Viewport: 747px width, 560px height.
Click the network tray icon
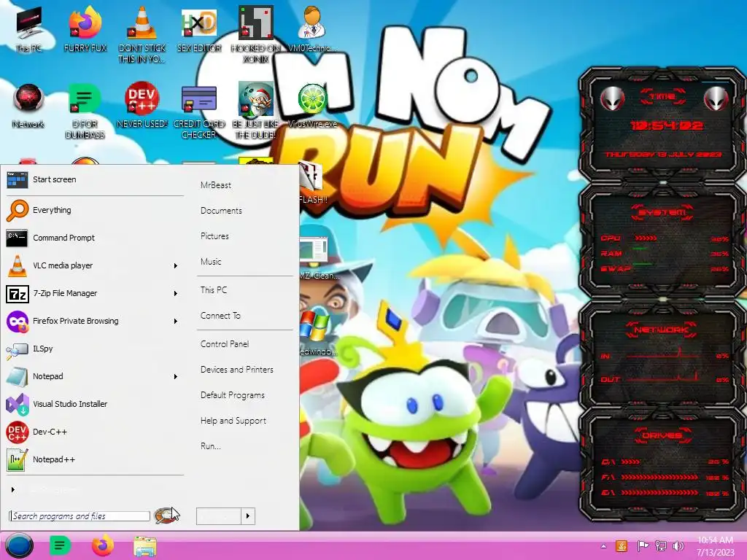[660, 546]
